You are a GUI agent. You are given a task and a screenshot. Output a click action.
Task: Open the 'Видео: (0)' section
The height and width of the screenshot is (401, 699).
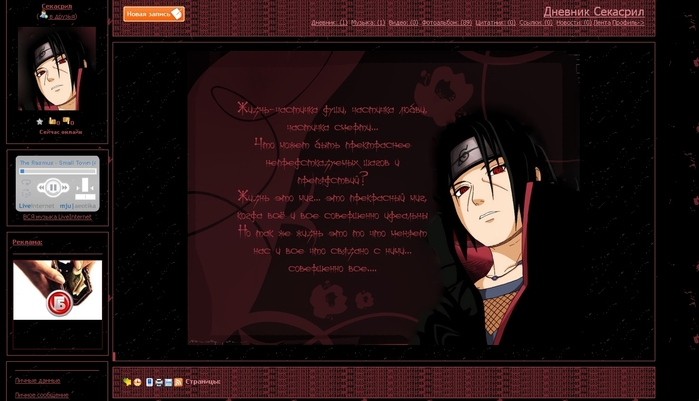pyautogui.click(x=403, y=23)
